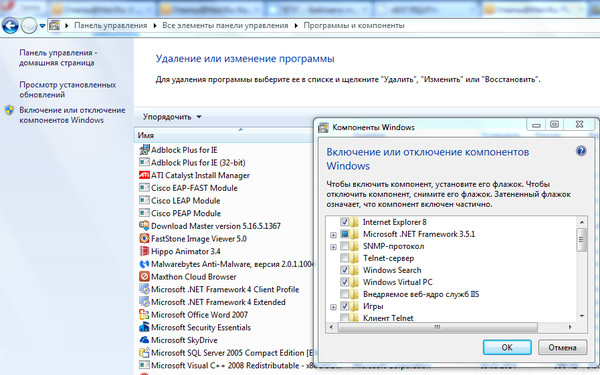600x375 pixels.
Task: Open dropdown arrow before Панель управления breadcrumb
Action: pos(67,26)
